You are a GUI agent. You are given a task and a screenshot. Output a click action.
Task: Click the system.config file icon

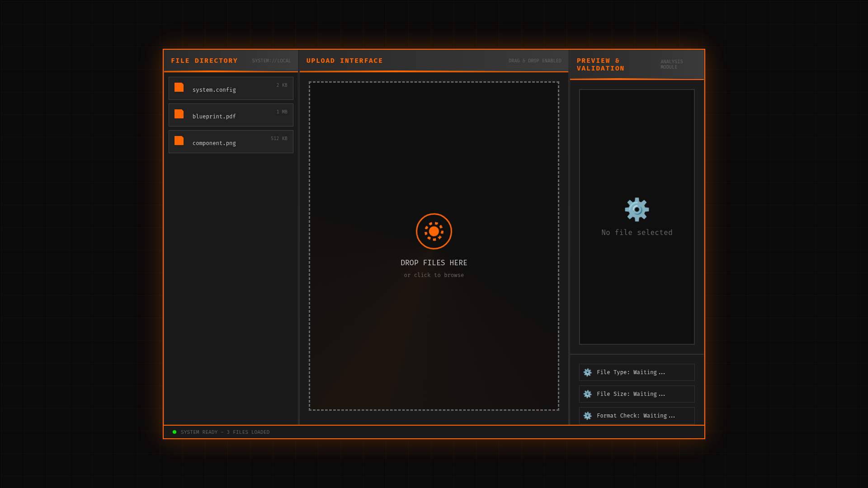(x=179, y=88)
